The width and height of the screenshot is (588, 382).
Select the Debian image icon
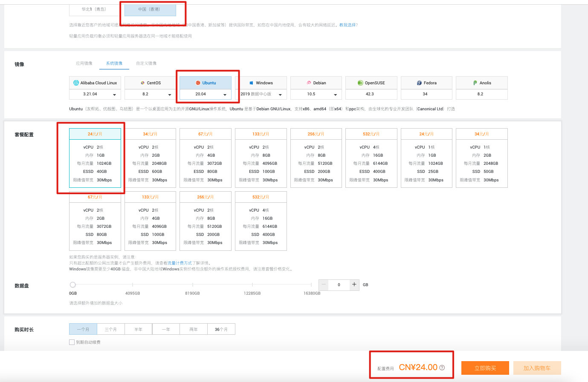309,83
